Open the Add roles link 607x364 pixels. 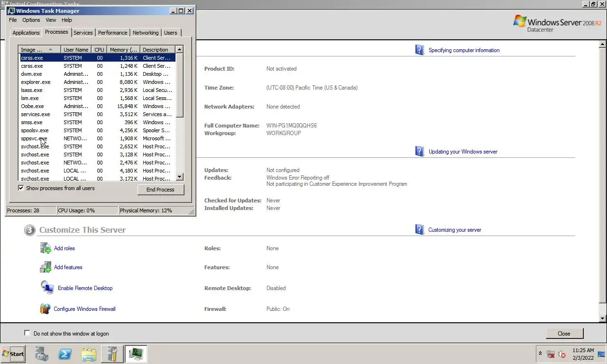64,248
